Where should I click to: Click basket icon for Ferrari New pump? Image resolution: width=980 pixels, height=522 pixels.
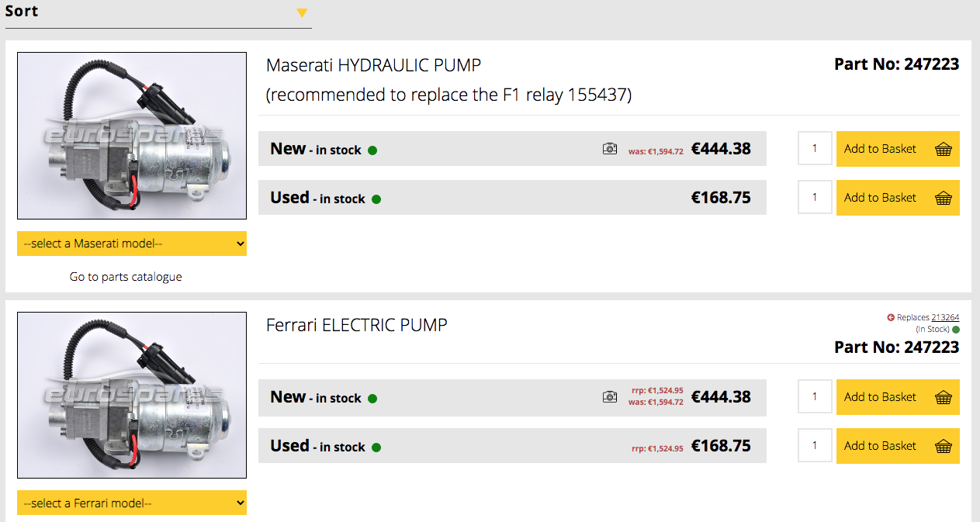pyautogui.click(x=944, y=398)
